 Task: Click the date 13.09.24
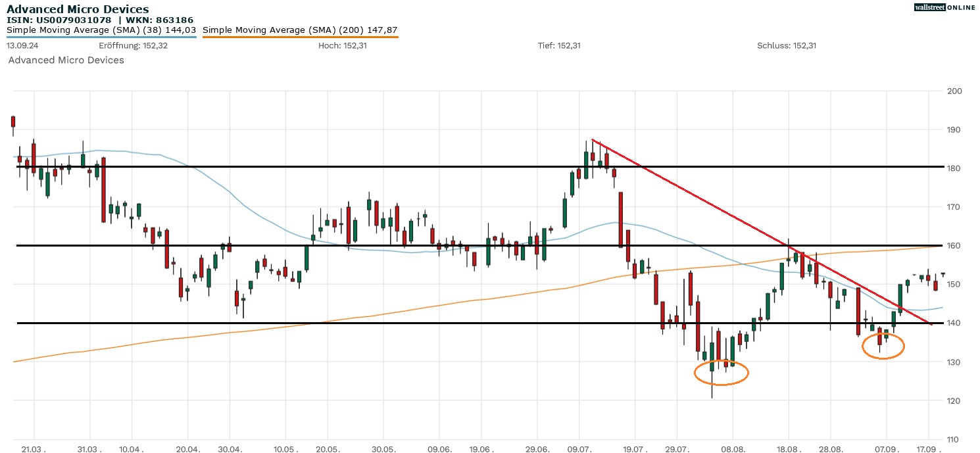pyautogui.click(x=22, y=46)
